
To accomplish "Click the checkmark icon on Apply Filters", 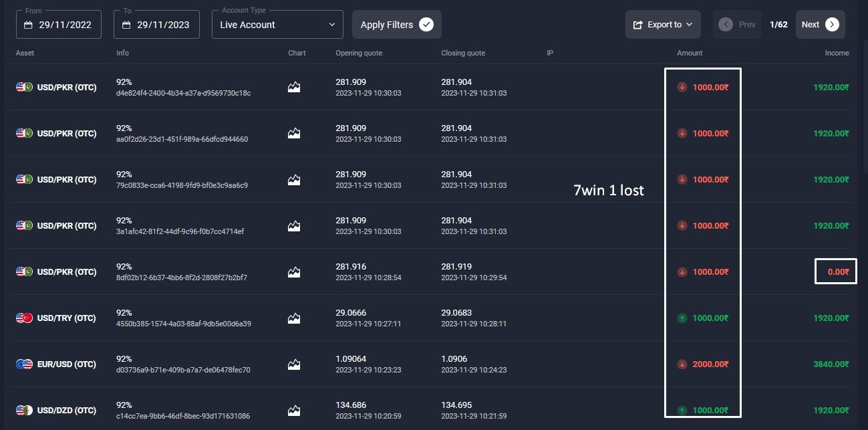I will (426, 25).
